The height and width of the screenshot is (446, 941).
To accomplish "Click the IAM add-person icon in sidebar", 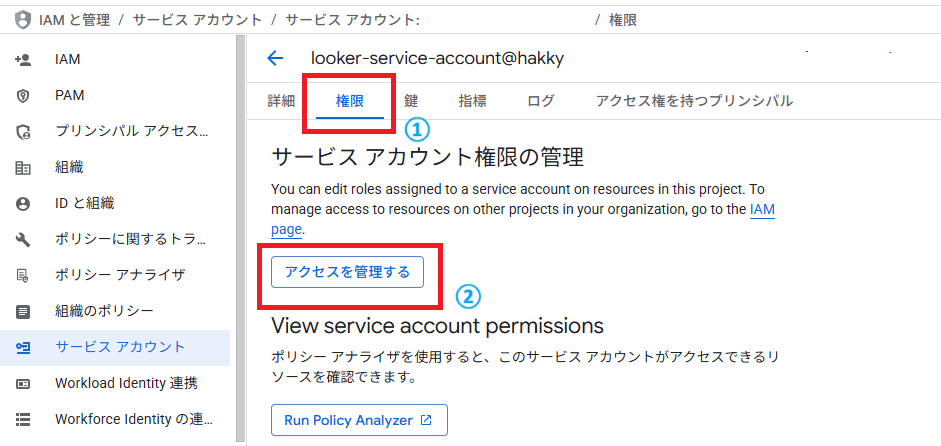I will [23, 59].
